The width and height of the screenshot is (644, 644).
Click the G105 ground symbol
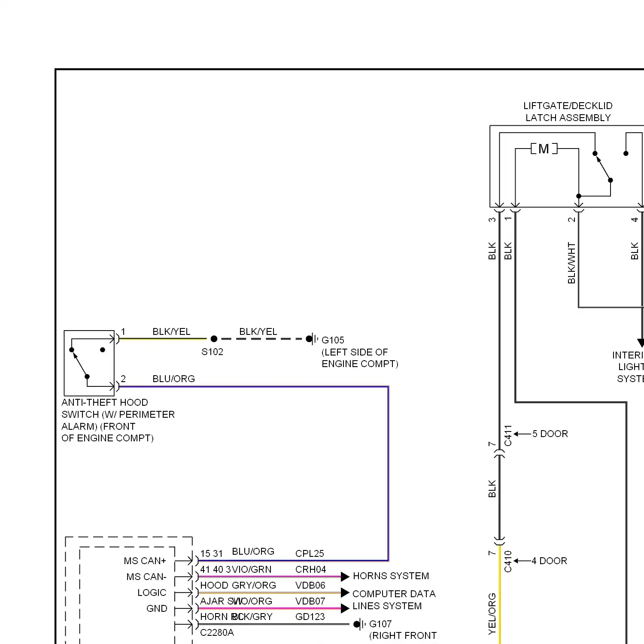pos(313,339)
